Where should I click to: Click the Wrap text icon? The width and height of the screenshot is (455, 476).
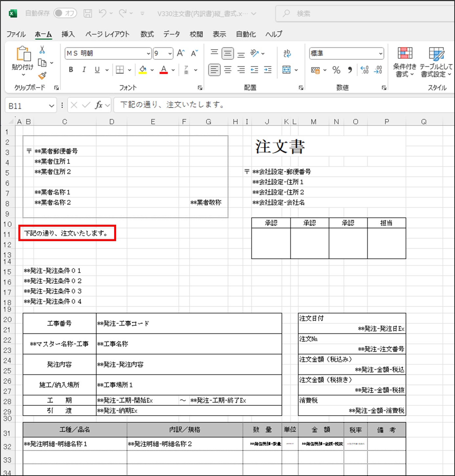(x=287, y=53)
